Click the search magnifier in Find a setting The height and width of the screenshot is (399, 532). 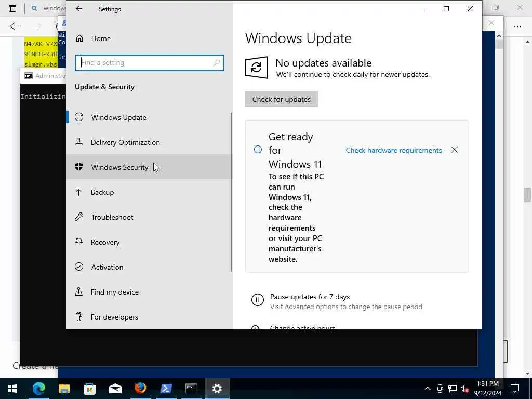[217, 63]
